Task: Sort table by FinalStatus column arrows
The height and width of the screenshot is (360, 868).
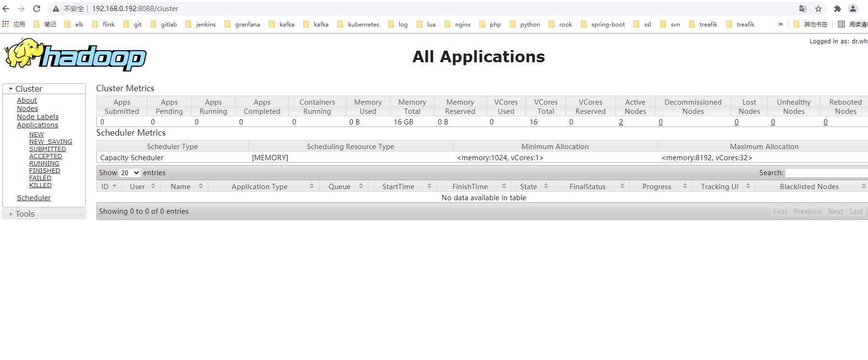Action: click(622, 186)
